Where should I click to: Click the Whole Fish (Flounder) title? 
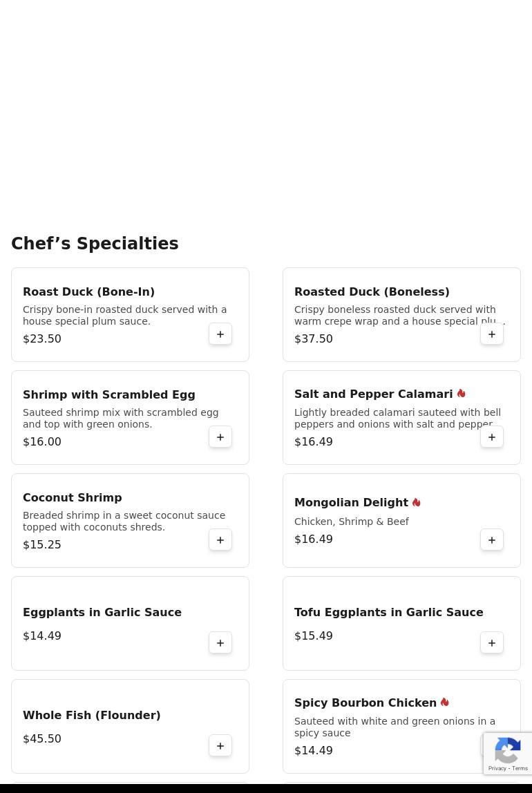91,716
